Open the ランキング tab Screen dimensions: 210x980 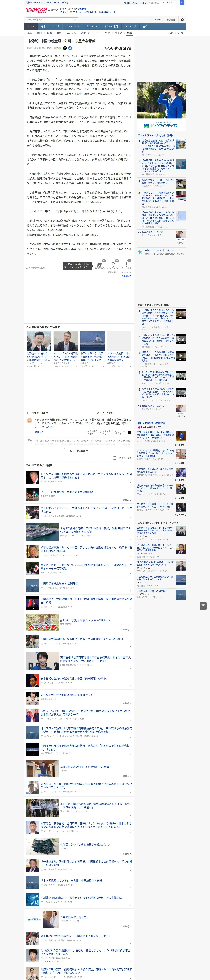tap(130, 26)
